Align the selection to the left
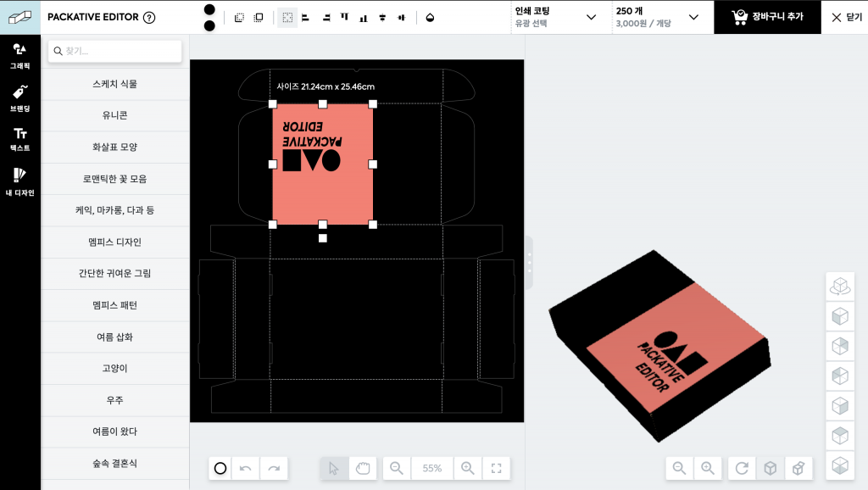Screen dimensions: 868x490 305,18
